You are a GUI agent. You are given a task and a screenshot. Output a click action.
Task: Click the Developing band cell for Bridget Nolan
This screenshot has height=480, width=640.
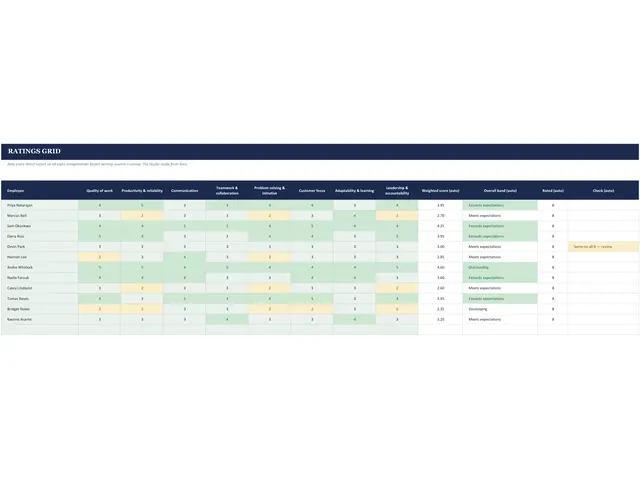[x=500, y=309]
